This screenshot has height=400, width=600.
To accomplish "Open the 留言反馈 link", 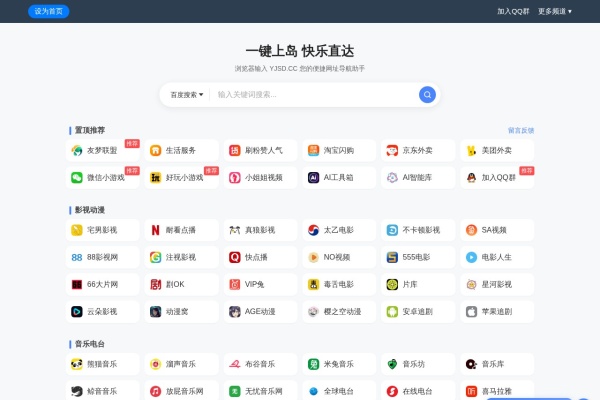I will tap(521, 131).
